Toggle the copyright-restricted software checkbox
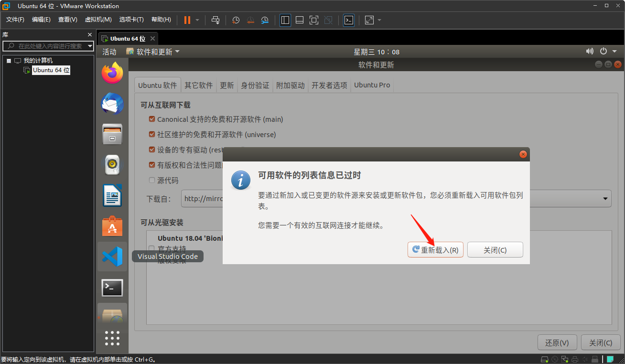The image size is (625, 364). pos(152,165)
